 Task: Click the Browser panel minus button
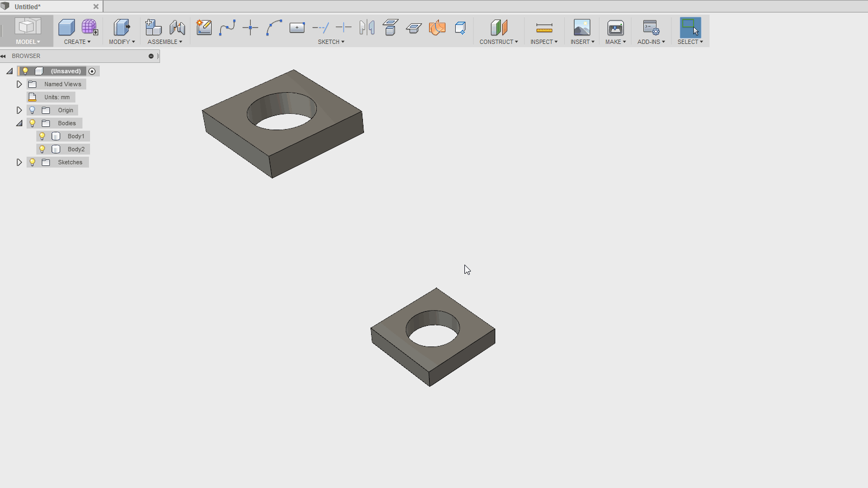click(x=151, y=56)
